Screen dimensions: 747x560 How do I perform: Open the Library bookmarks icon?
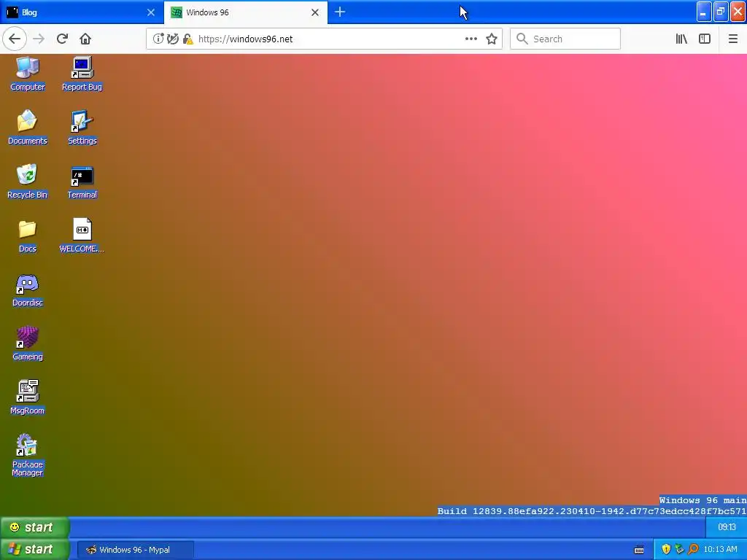tap(681, 39)
